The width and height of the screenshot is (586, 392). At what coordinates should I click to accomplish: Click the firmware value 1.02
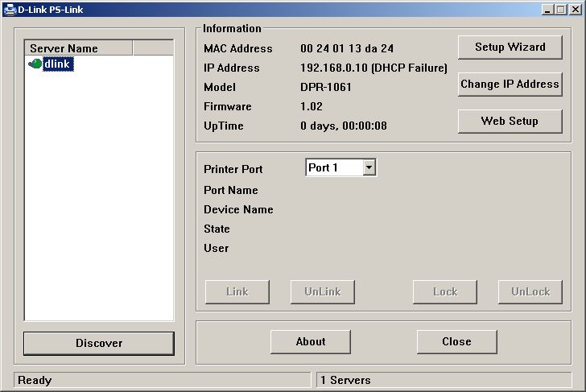pos(311,107)
